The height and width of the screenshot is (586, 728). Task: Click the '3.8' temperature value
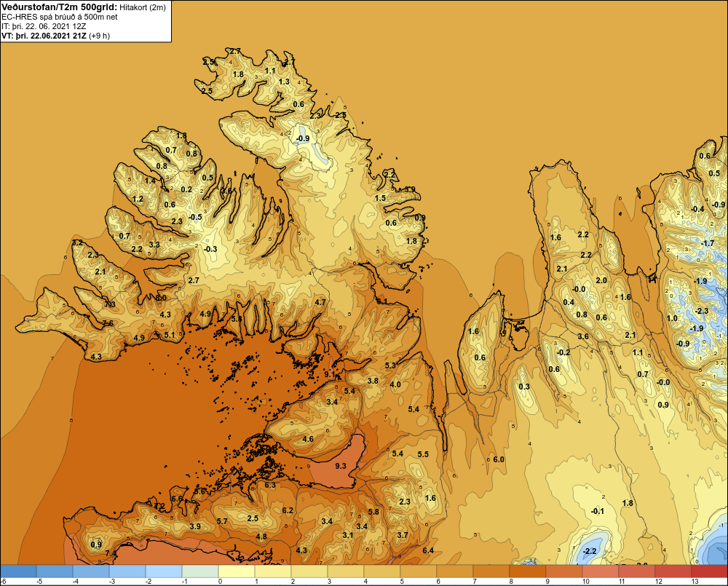(x=372, y=381)
